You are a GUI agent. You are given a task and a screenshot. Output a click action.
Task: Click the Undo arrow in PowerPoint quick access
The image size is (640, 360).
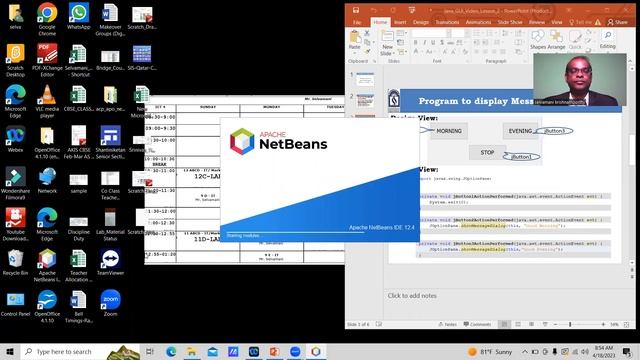(373, 11)
